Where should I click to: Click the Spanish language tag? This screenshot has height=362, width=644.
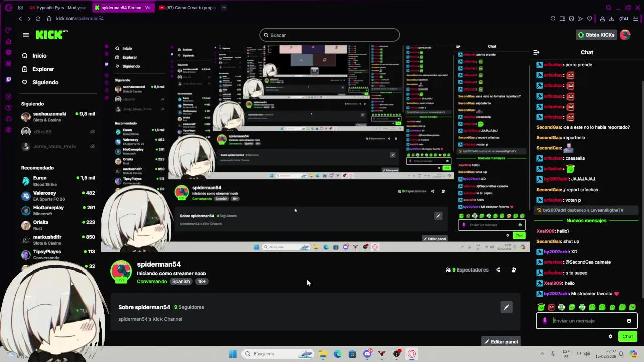coord(181,282)
